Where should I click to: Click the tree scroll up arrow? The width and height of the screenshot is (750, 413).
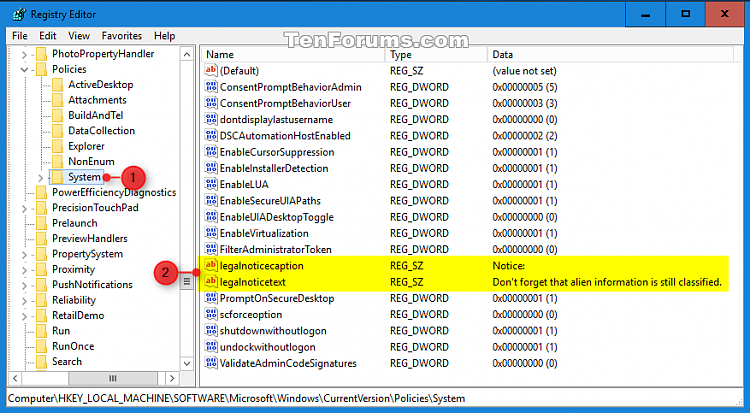click(x=187, y=55)
